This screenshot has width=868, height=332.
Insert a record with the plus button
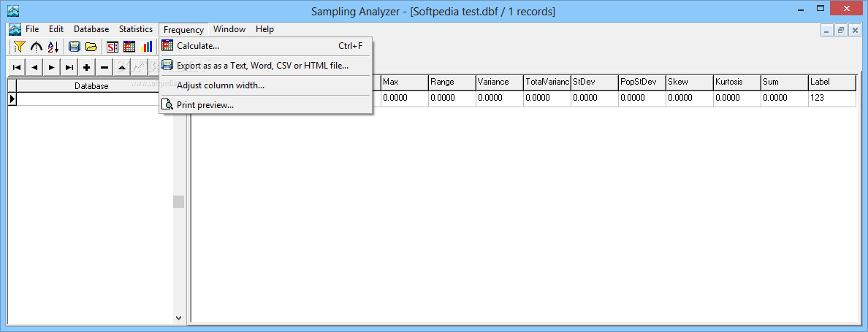coord(86,67)
